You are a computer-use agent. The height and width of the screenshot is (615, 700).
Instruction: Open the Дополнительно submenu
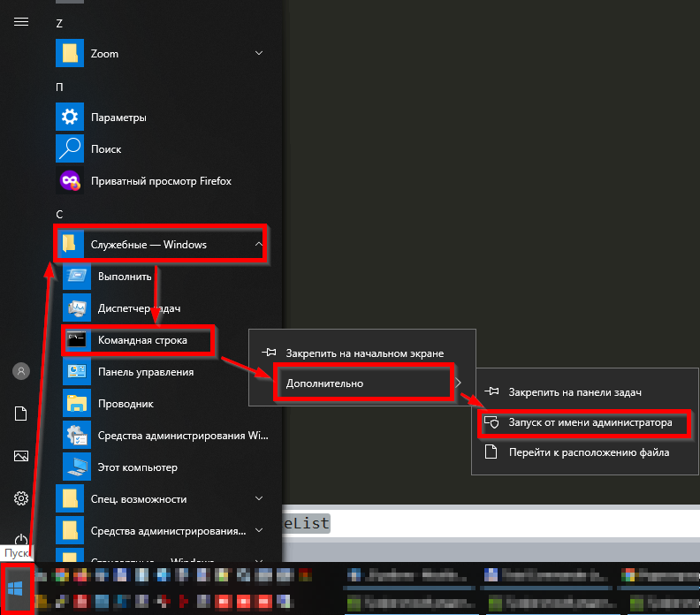[362, 383]
